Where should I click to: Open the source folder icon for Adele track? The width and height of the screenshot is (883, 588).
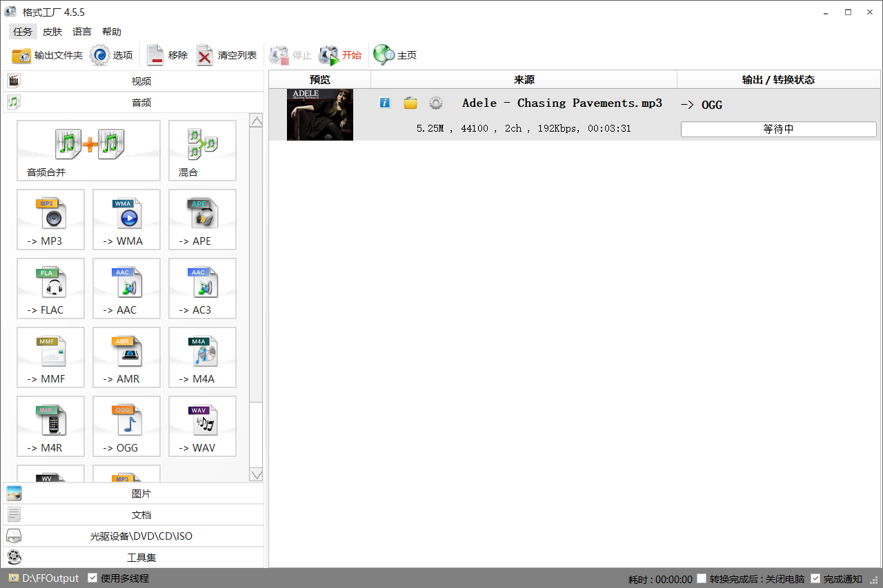coord(410,103)
